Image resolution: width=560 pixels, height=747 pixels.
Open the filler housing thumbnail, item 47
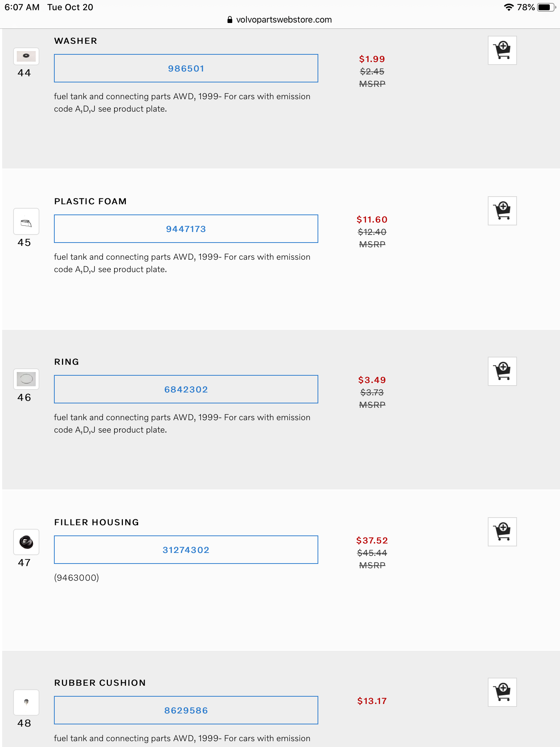click(26, 542)
